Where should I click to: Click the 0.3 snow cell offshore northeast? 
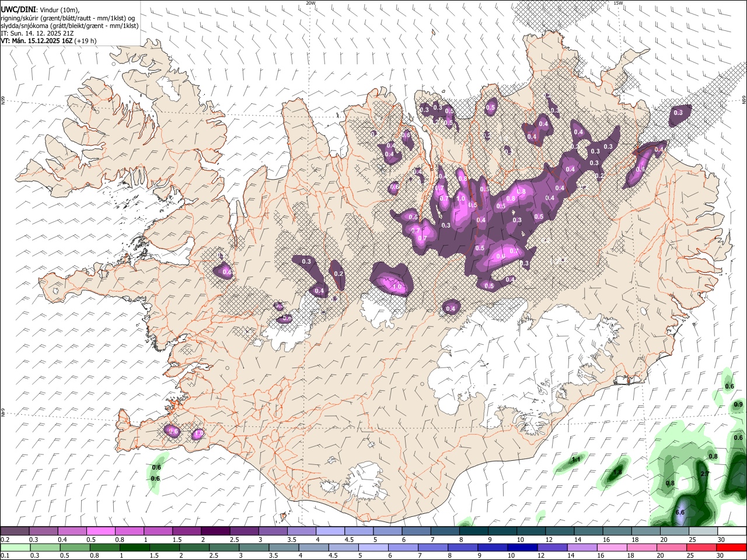[x=678, y=113]
